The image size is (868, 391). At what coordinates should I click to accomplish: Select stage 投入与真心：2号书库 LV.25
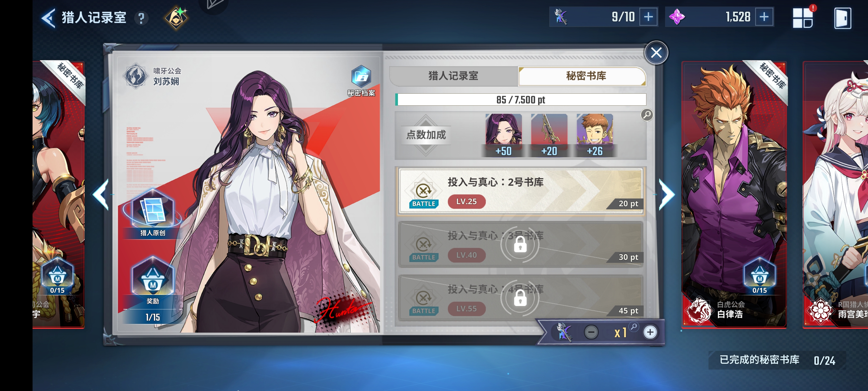pos(521,191)
